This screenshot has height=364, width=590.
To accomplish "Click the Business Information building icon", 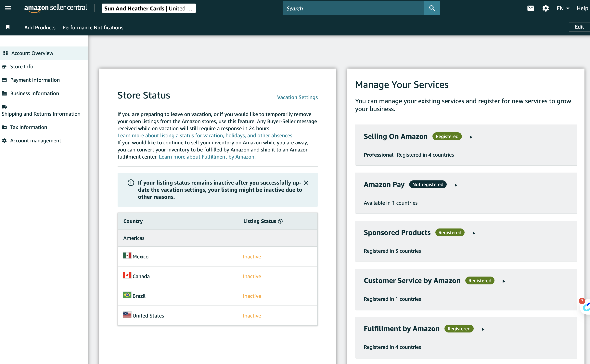I will click(4, 93).
